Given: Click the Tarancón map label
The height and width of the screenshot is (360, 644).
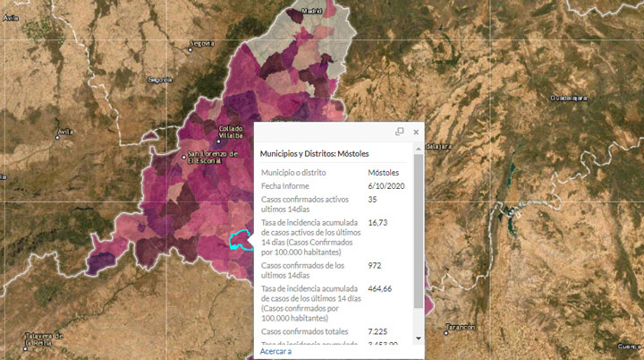Looking at the screenshot, I should pos(461,328).
